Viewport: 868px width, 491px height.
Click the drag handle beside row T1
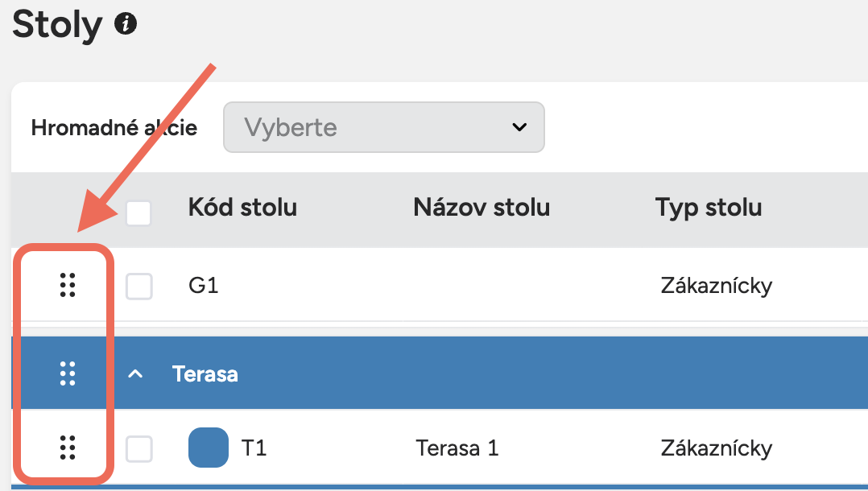(68, 448)
